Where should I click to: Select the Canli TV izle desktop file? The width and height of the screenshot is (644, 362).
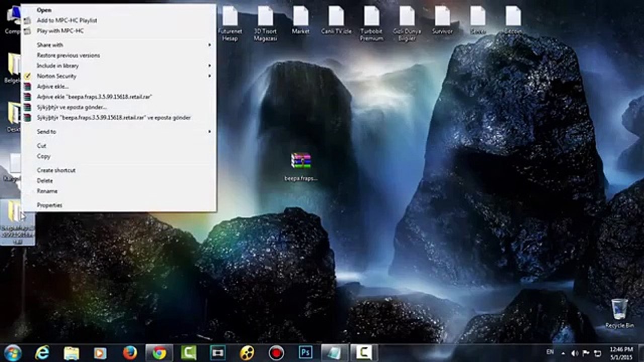pos(336,20)
